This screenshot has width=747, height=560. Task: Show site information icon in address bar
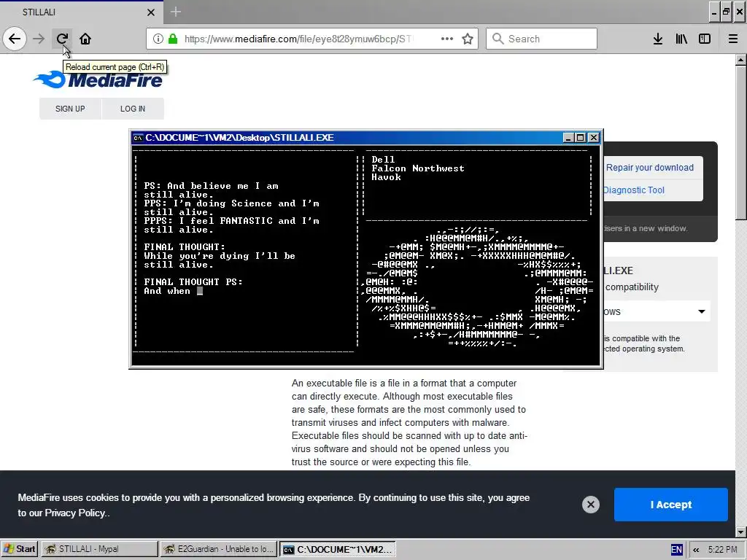point(158,39)
